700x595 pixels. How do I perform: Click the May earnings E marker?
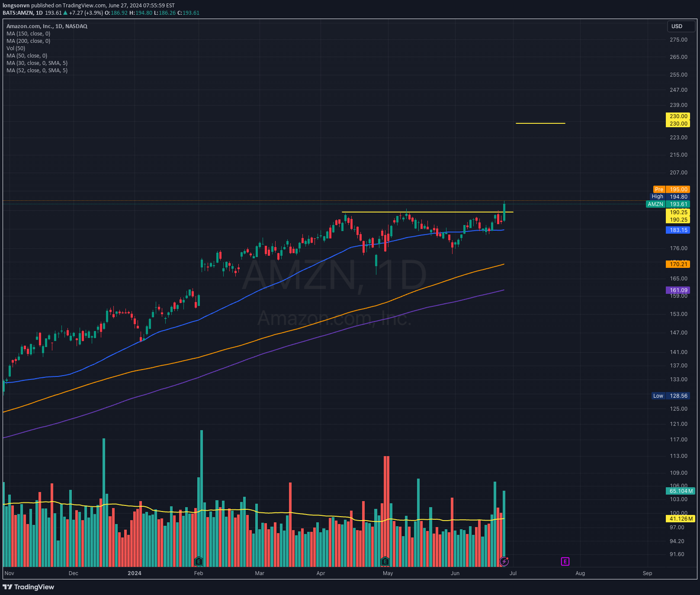385,561
